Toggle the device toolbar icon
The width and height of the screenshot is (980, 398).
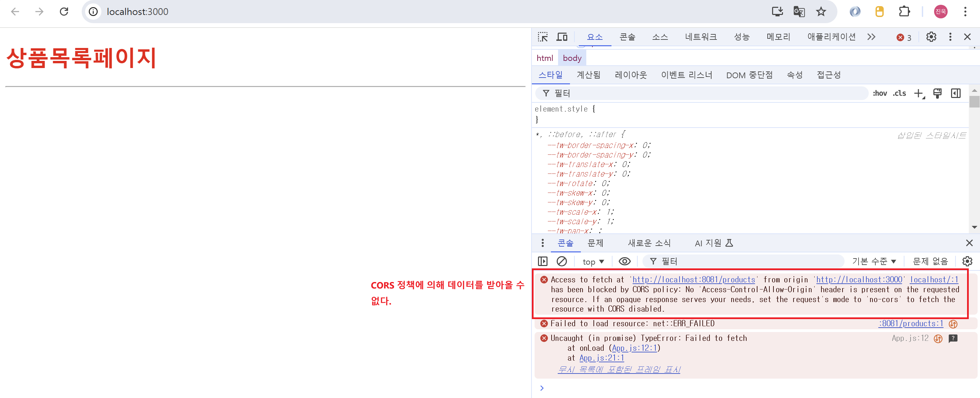click(x=561, y=37)
